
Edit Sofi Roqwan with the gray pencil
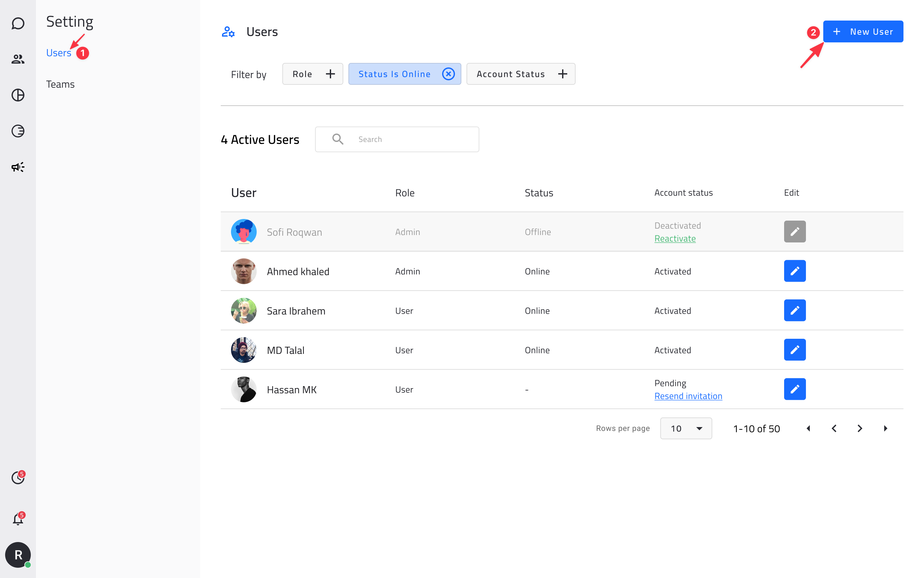pos(795,232)
